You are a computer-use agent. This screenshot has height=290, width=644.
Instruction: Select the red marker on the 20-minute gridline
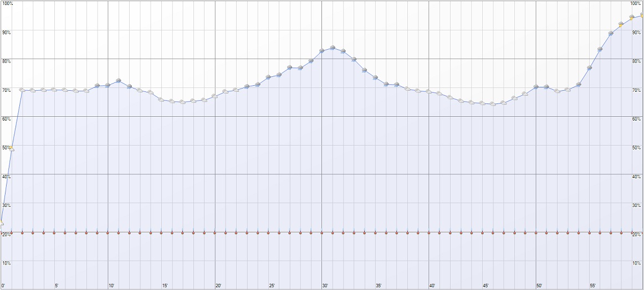click(214, 232)
